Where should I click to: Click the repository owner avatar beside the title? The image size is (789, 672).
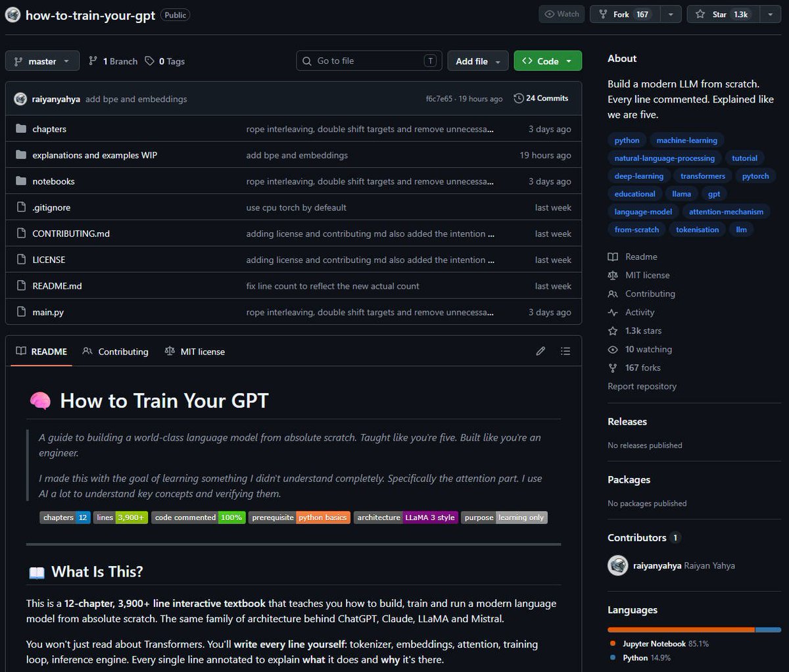click(12, 14)
